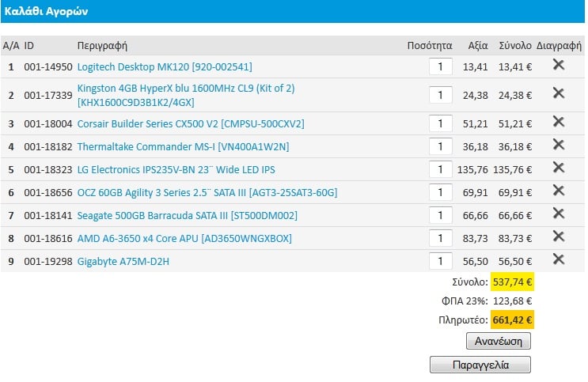Viewport: 588px width, 382px height.
Task: Click the Αξία column header
Action: (478, 46)
